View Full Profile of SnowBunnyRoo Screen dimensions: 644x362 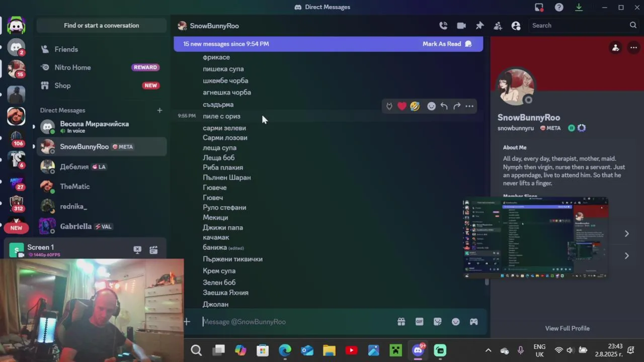click(567, 328)
